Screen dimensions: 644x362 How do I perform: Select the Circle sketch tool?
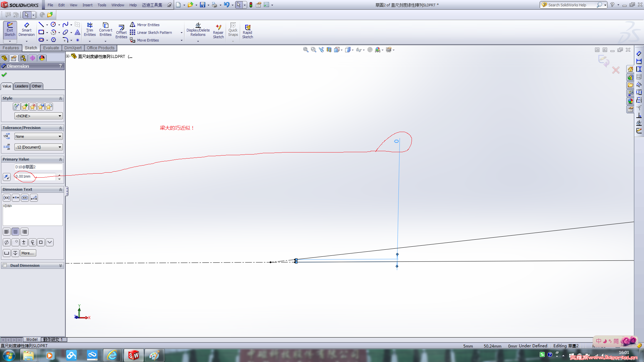pos(53,24)
